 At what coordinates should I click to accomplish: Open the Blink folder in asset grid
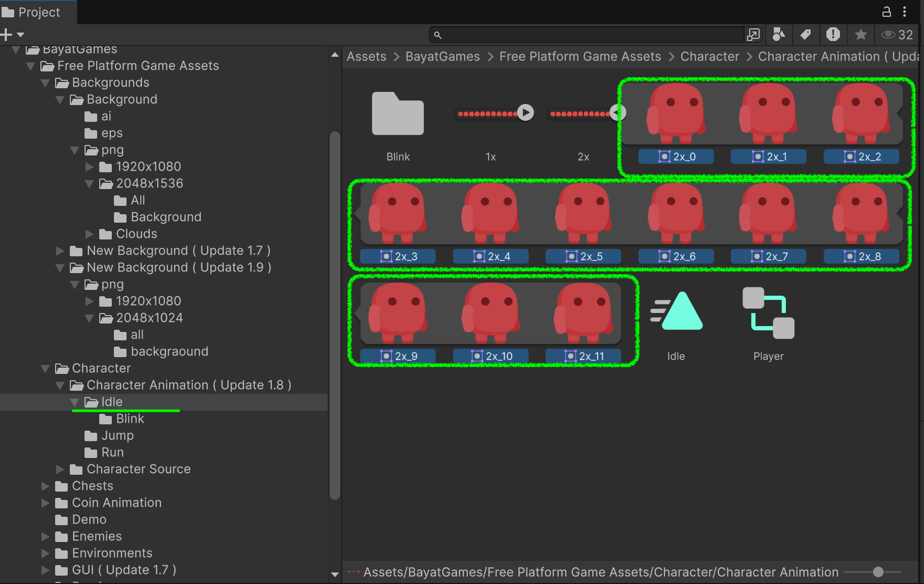(x=397, y=114)
